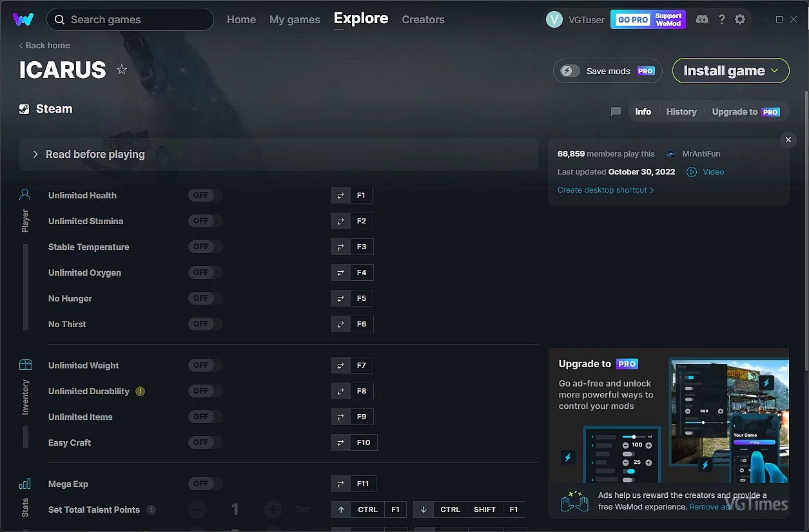Open the settings gear icon

tap(740, 19)
